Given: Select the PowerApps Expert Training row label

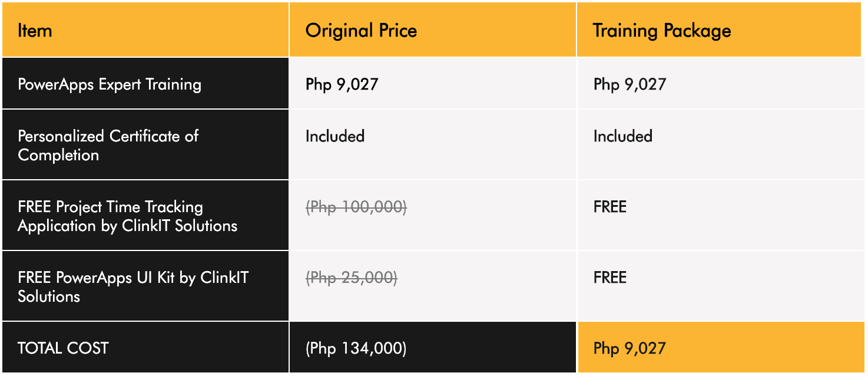Looking at the screenshot, I should 145,84.
